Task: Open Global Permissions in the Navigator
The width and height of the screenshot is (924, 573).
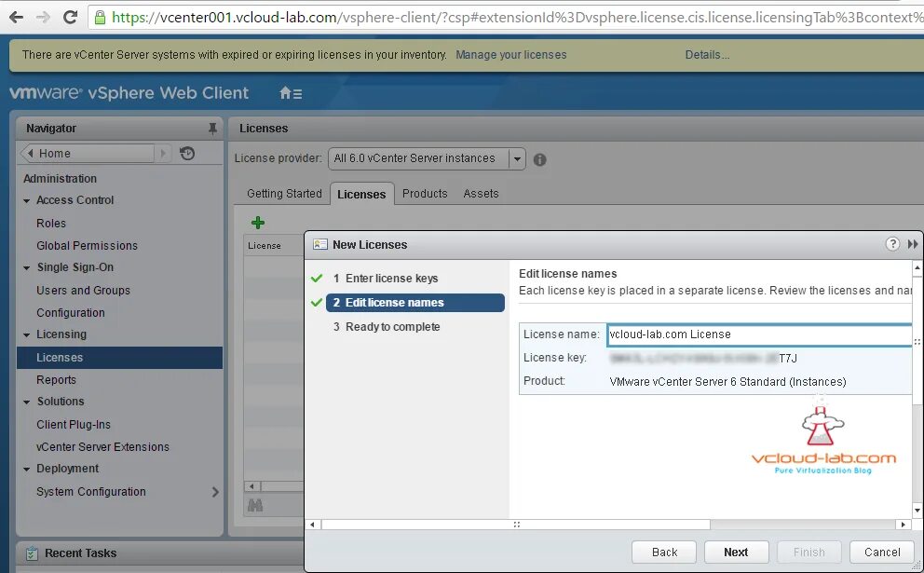Action: pyautogui.click(x=88, y=246)
